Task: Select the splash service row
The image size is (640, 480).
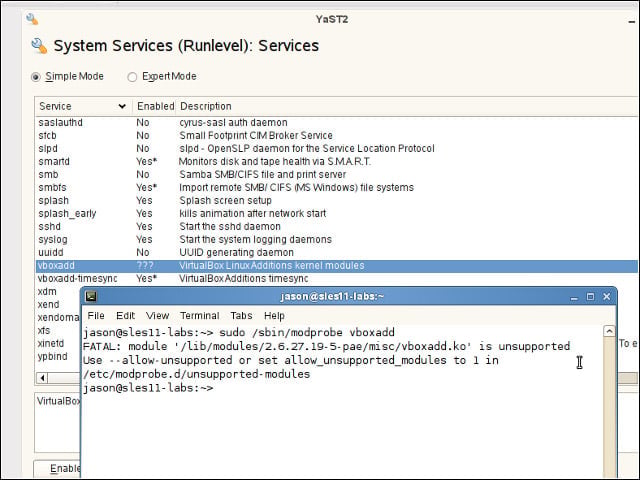Action: click(x=337, y=201)
